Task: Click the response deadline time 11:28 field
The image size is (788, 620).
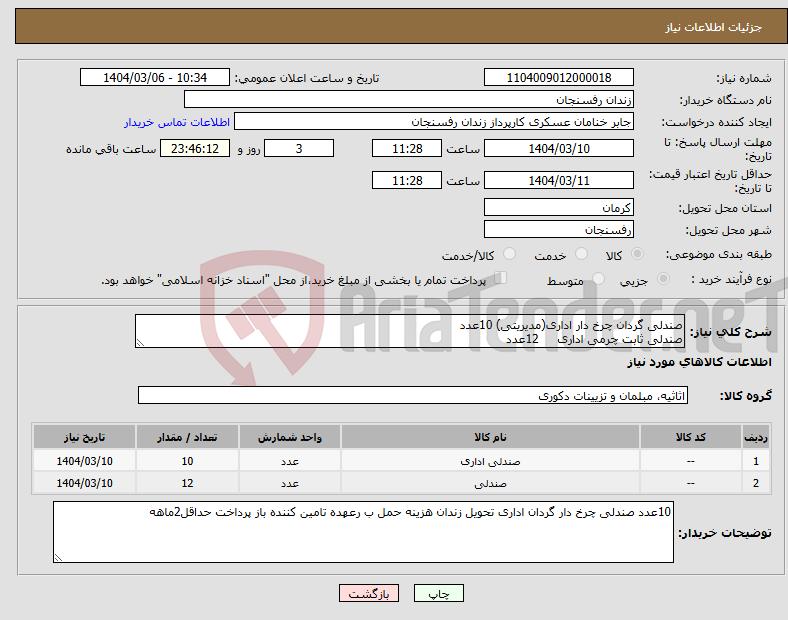Action: (x=407, y=149)
